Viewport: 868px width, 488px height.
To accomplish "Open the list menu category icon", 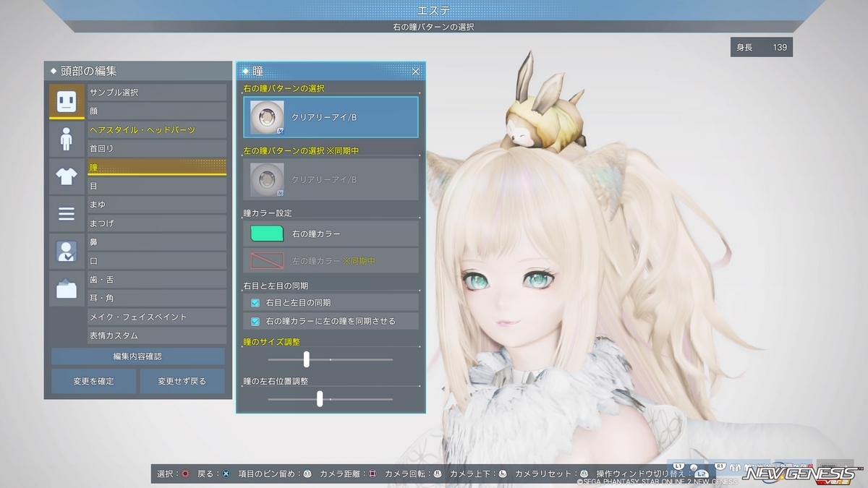I will tap(67, 214).
